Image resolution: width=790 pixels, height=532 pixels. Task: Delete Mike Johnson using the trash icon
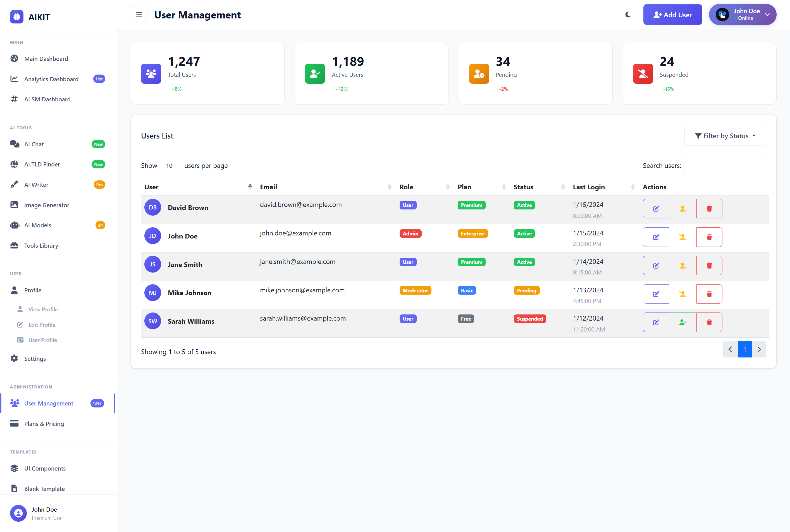point(709,294)
